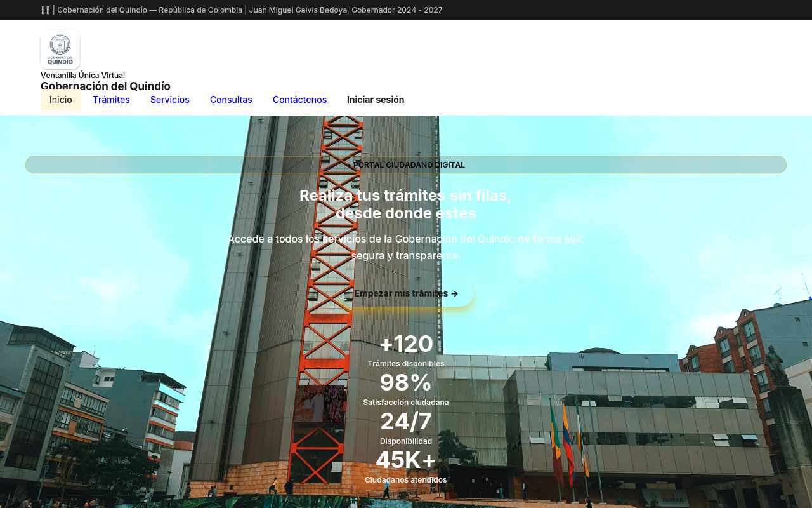Go to the Trámites page
812x508 pixels.
[x=111, y=100]
